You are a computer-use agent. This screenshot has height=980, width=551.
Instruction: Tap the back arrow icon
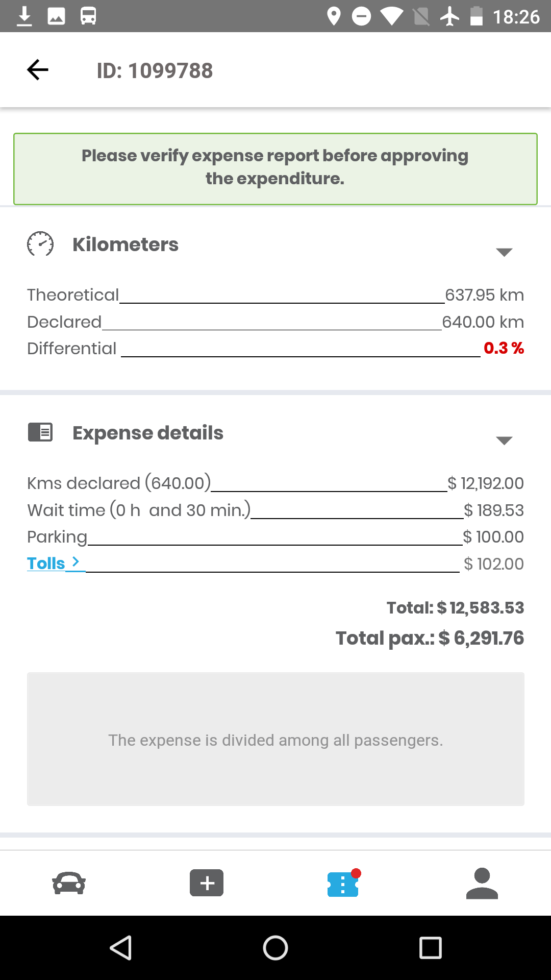pos(38,70)
